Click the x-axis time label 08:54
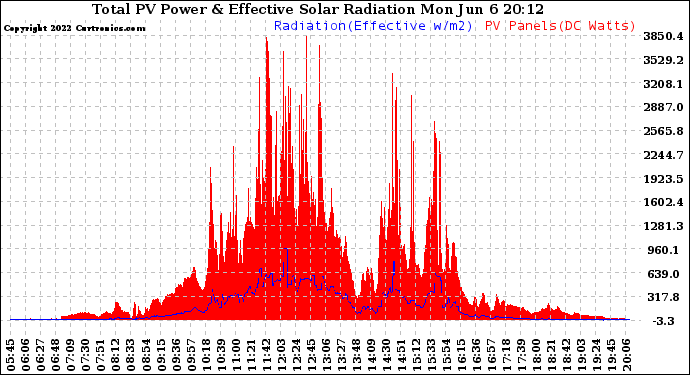The height and width of the screenshot is (375, 690). (x=146, y=355)
